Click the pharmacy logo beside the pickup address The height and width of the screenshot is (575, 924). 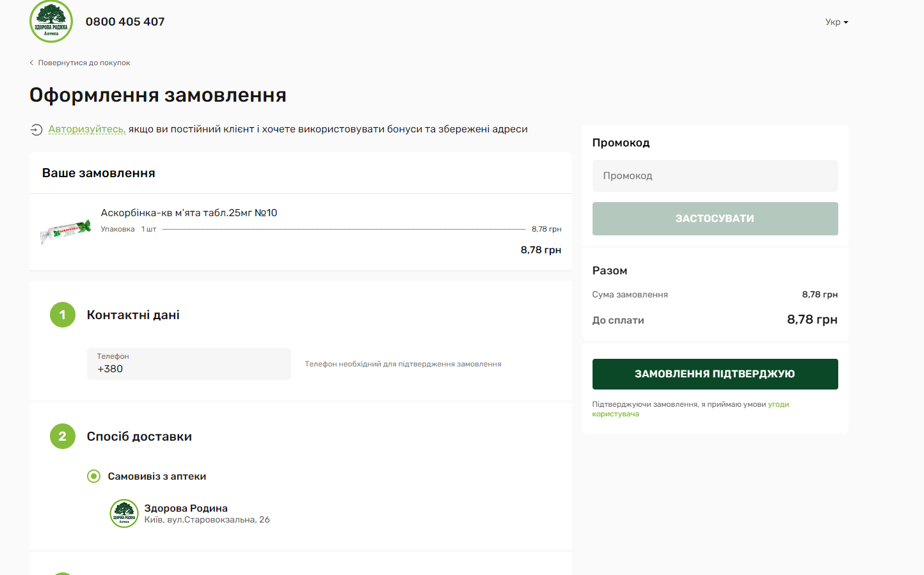tap(124, 514)
